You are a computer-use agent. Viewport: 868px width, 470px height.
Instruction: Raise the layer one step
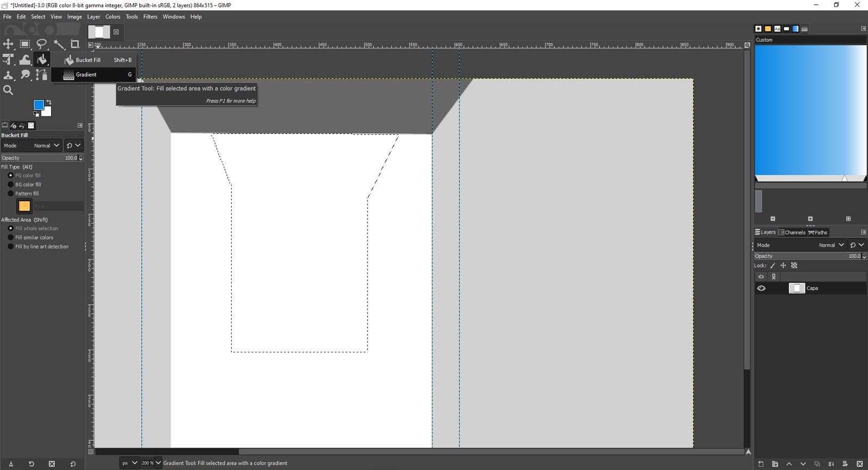point(789,464)
